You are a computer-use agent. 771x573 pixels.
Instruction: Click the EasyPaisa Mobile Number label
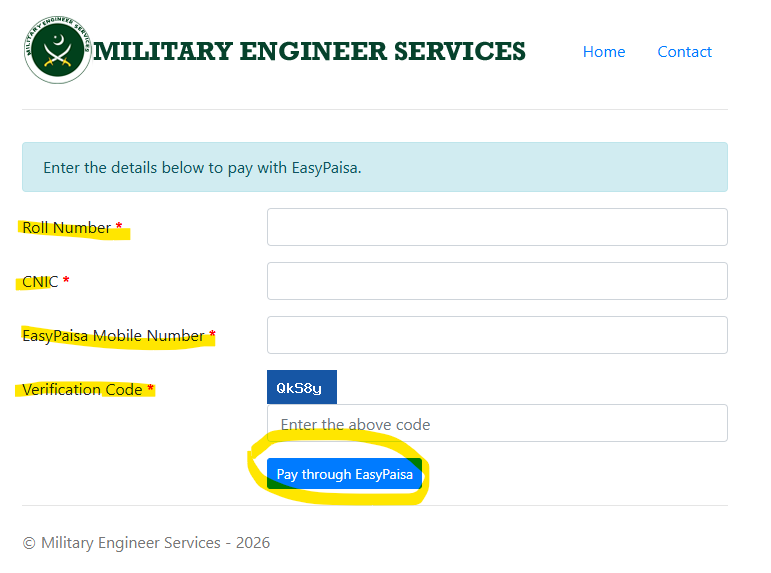coord(119,336)
